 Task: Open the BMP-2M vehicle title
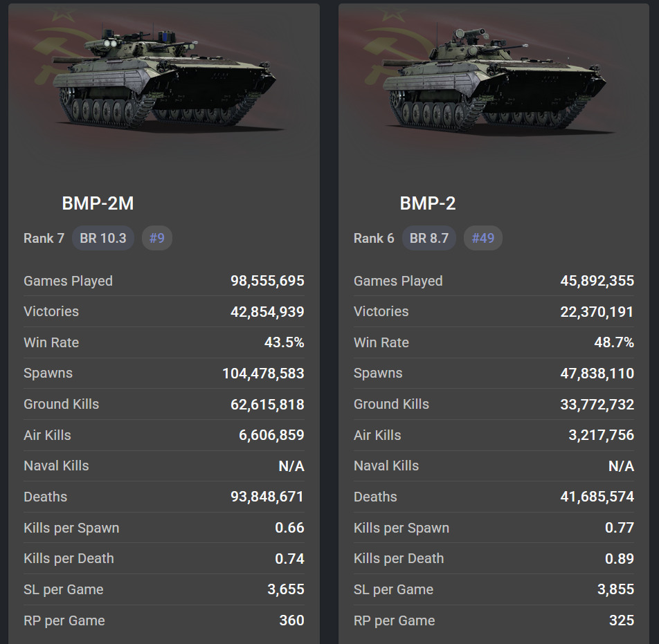pos(98,203)
